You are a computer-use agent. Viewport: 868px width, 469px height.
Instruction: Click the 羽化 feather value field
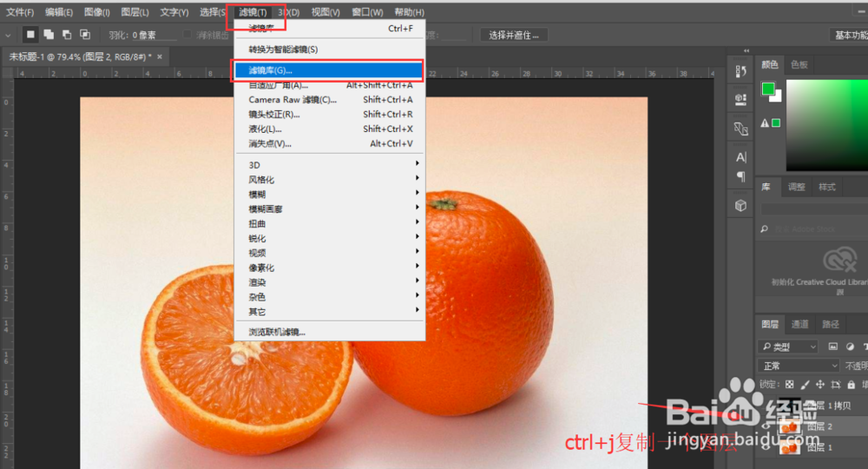[154, 35]
